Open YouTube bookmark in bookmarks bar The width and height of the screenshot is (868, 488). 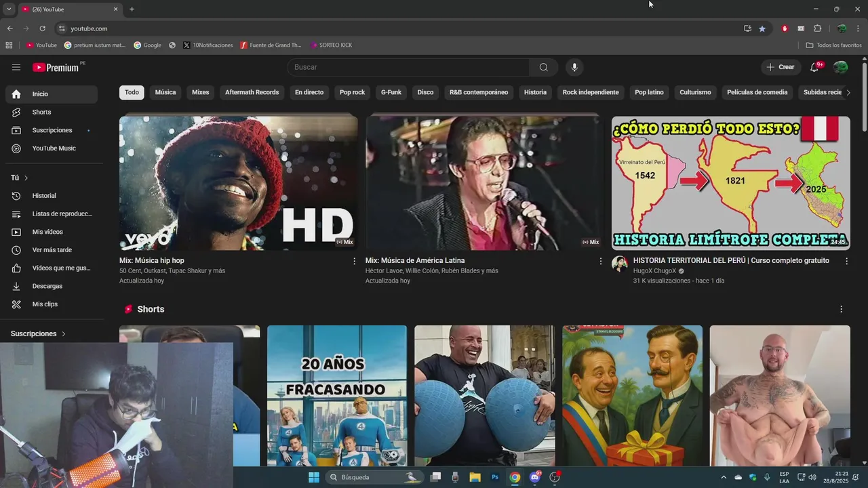point(41,45)
